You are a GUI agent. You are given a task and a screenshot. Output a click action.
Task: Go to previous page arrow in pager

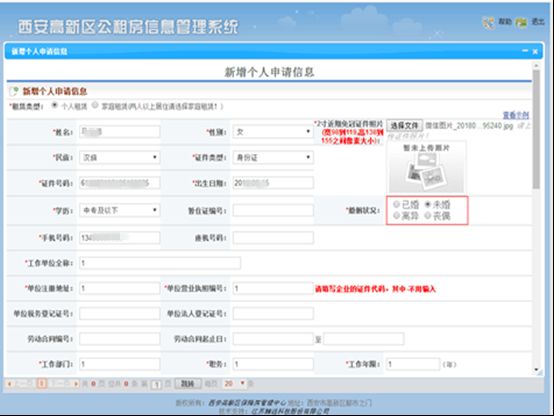click(x=10, y=383)
